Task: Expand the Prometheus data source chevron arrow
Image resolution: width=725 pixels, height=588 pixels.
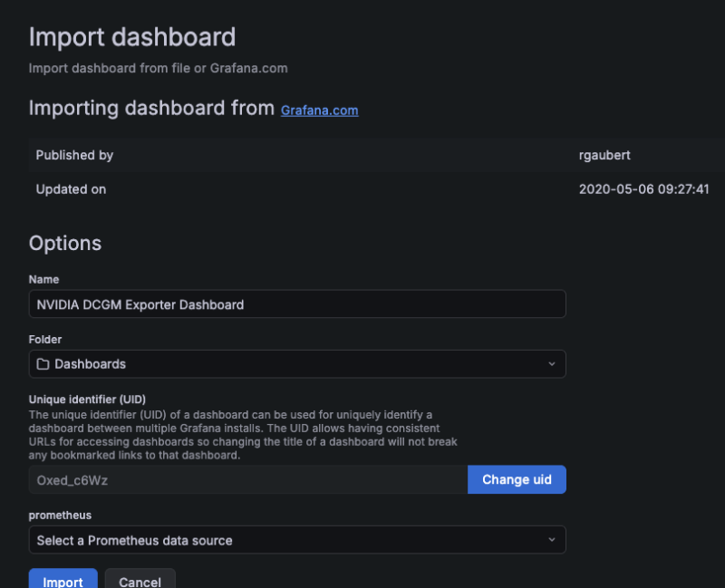Action: point(552,540)
